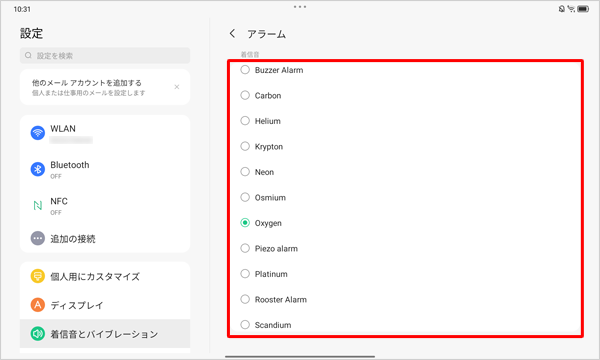Click the Wi-Fi status bar icon
This screenshot has height=360, width=600.
tap(571, 9)
